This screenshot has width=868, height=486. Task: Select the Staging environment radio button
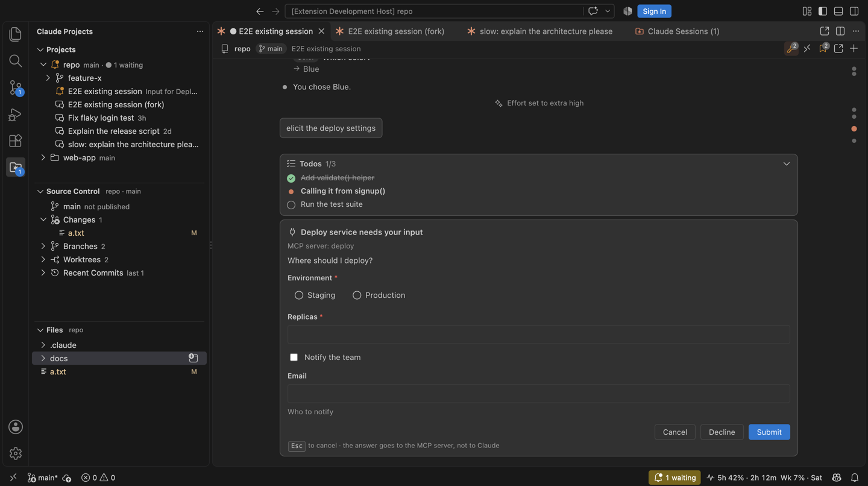[299, 295]
